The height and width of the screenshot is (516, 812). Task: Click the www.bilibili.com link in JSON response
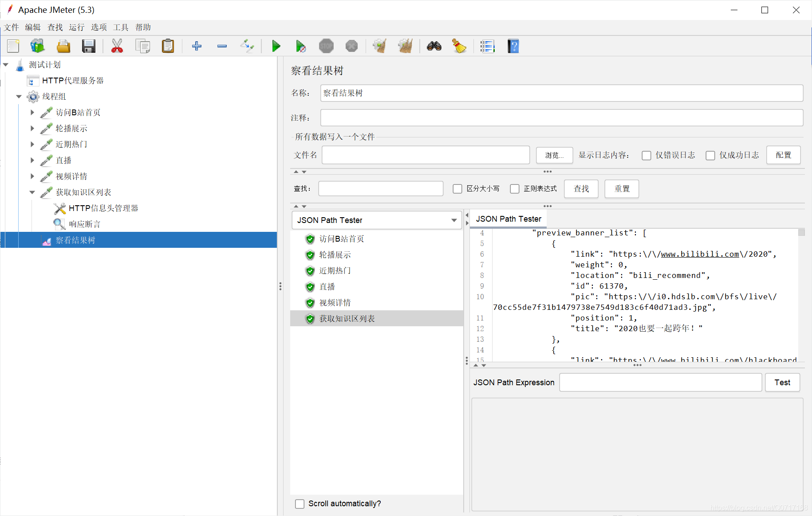click(700, 254)
